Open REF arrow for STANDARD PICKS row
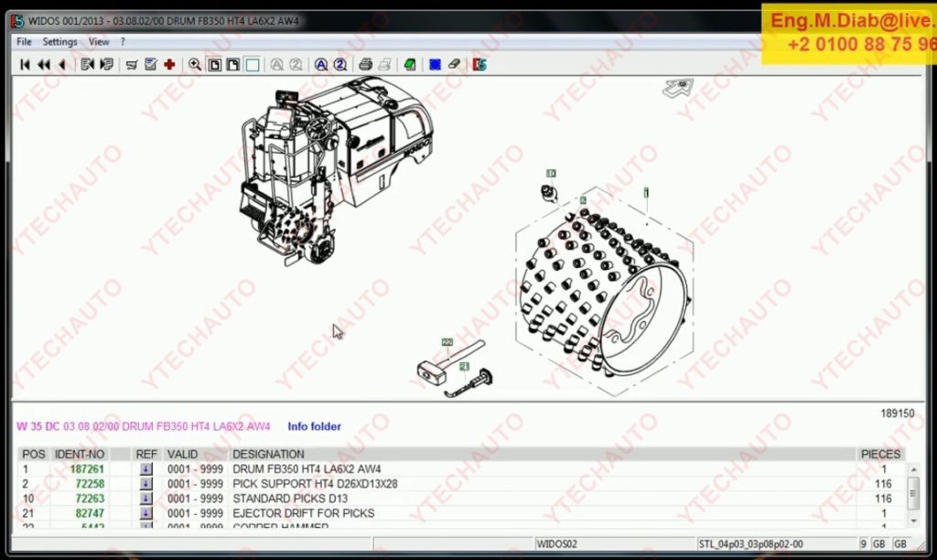 [145, 499]
